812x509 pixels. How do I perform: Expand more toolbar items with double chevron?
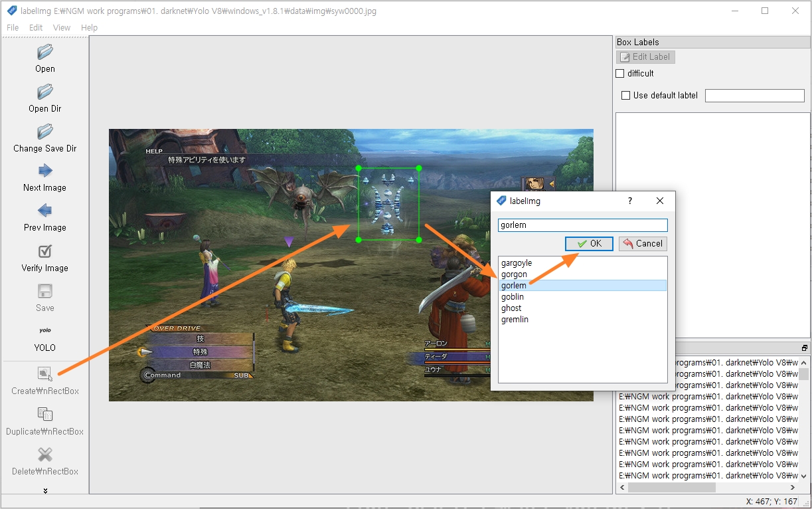point(45,491)
